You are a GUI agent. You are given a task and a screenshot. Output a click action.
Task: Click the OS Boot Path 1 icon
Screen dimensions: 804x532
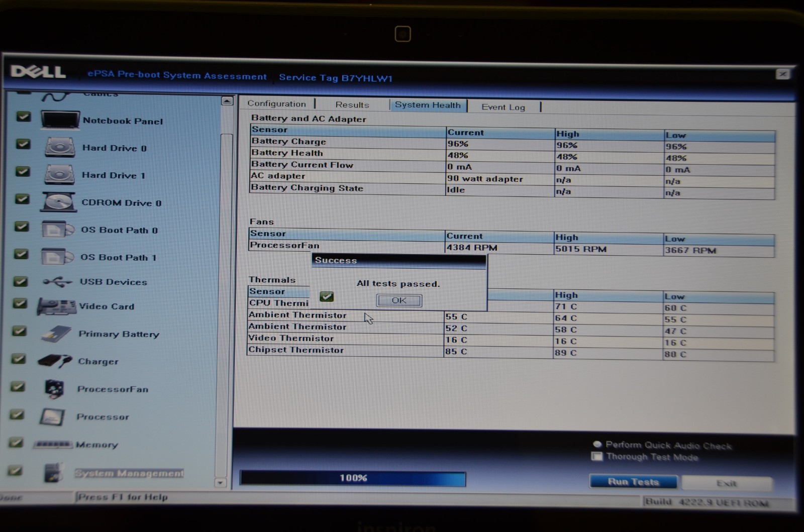[57, 257]
